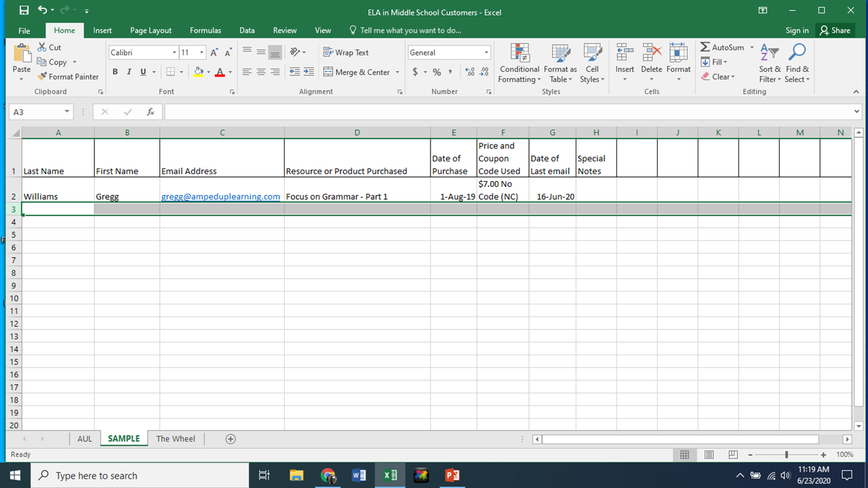Open Find & Select options
Viewport: 868px width, 488px height.
797,63
